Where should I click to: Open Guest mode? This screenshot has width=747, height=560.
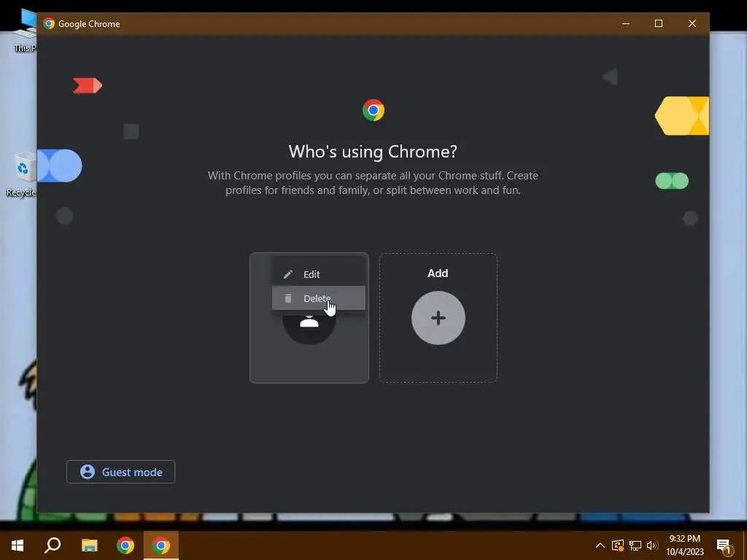point(120,472)
